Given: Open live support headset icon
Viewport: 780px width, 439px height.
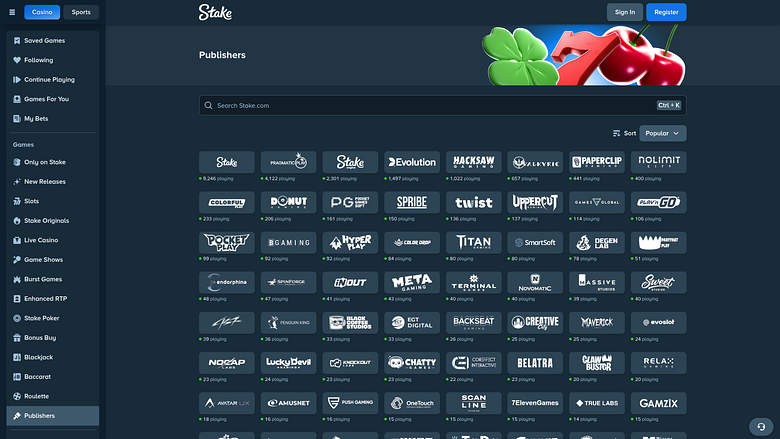Looking at the screenshot, I should pos(761,427).
